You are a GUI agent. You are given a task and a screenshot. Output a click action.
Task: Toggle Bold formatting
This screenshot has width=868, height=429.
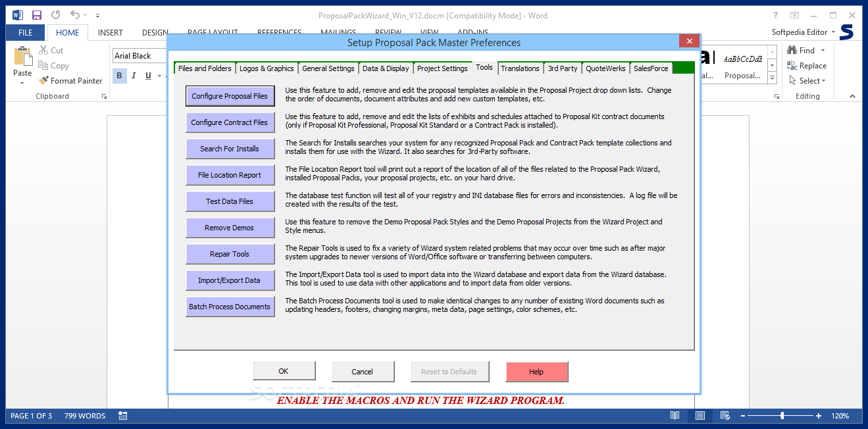[119, 76]
